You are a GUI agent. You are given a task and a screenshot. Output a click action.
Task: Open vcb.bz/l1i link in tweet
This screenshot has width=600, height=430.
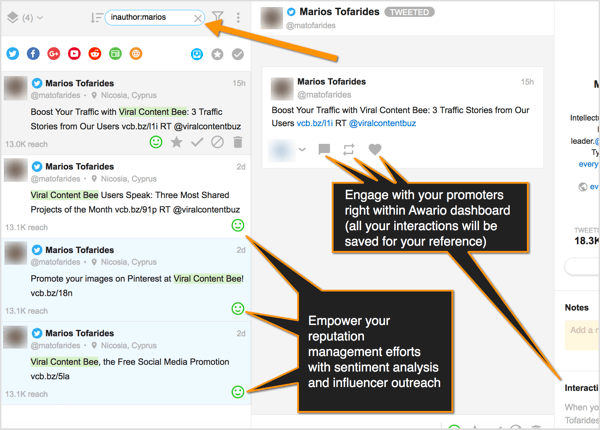[315, 123]
